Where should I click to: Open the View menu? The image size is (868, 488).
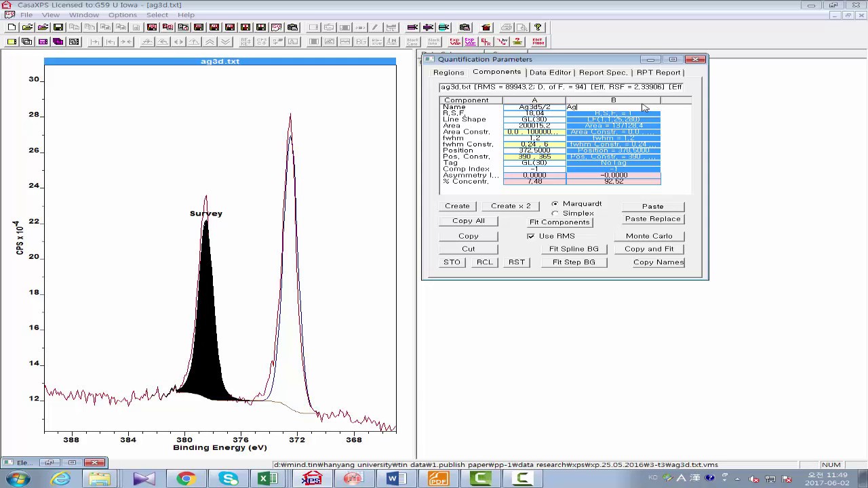[x=50, y=15]
